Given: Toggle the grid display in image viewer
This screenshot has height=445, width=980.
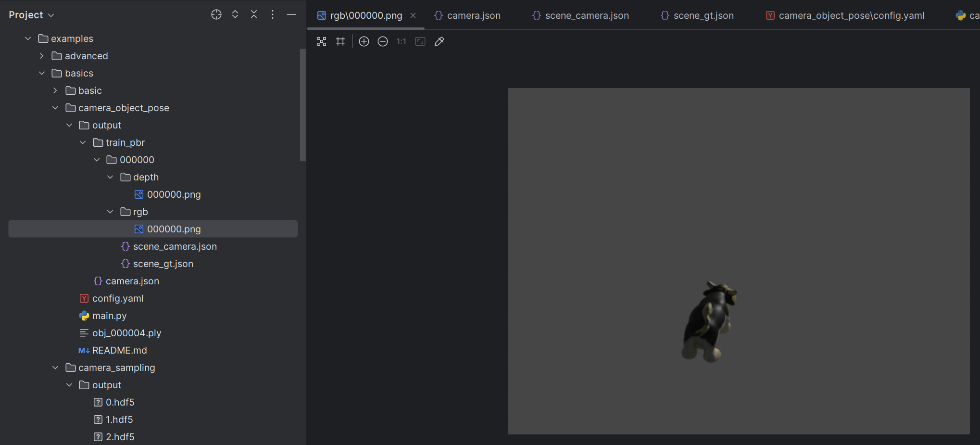Looking at the screenshot, I should [x=340, y=42].
